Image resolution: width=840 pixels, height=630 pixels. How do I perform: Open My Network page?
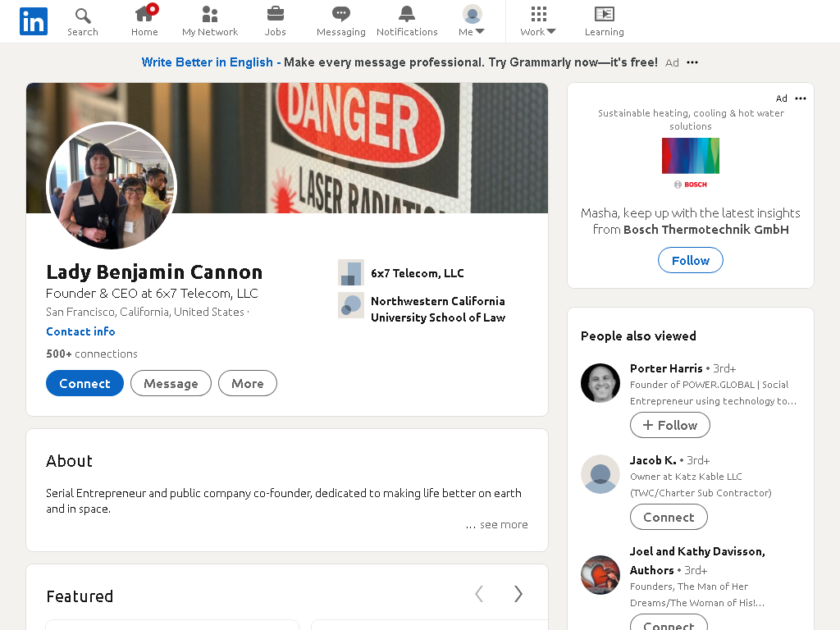pos(210,22)
